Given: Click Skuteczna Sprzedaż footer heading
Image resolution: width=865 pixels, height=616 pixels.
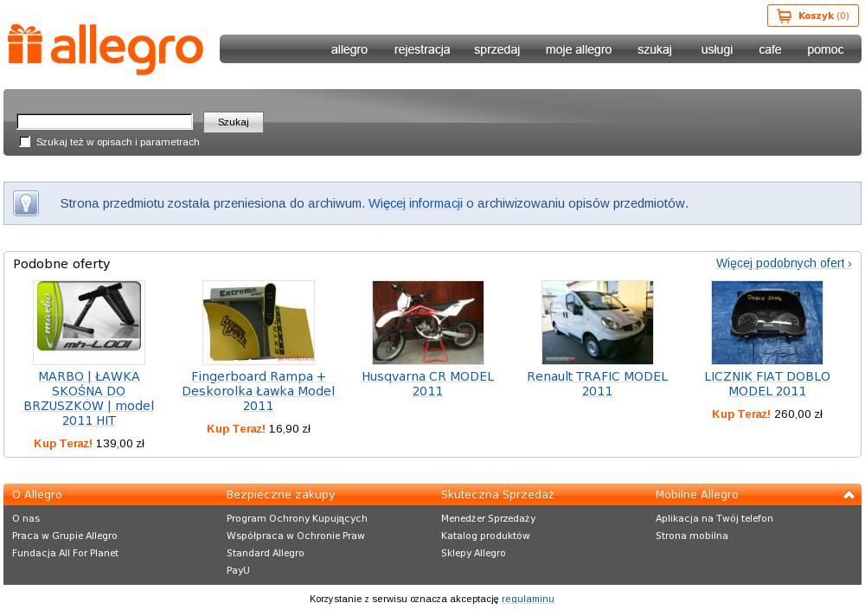Looking at the screenshot, I should tap(497, 495).
